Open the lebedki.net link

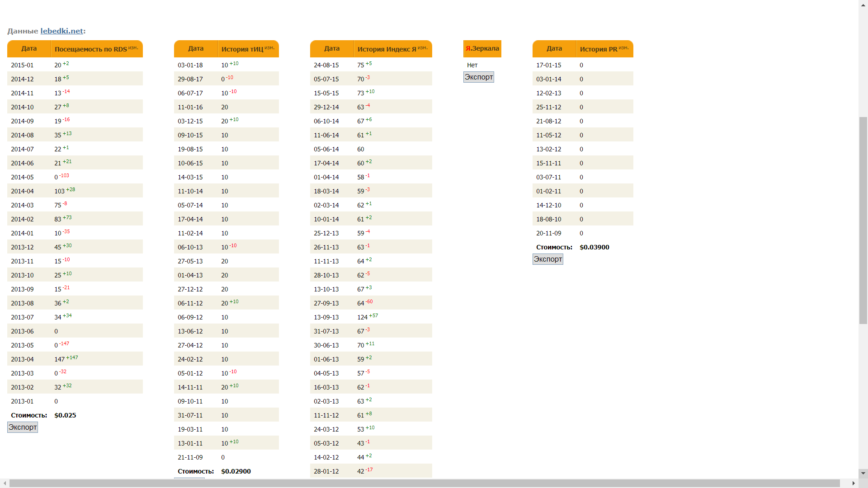click(x=61, y=31)
